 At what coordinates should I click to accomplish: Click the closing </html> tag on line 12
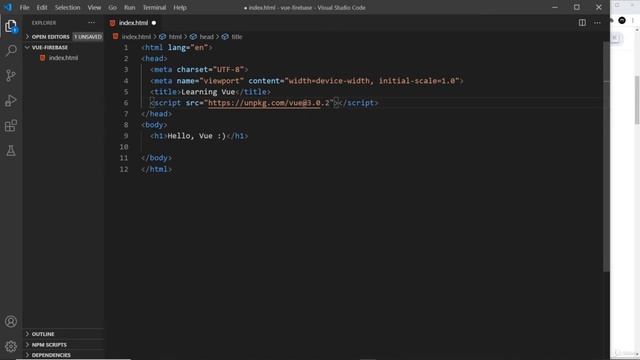(156, 169)
